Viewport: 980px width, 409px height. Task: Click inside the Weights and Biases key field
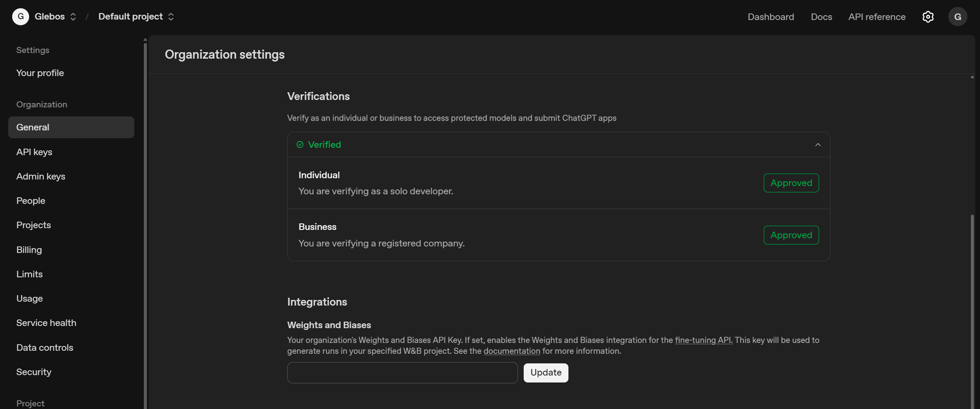402,372
